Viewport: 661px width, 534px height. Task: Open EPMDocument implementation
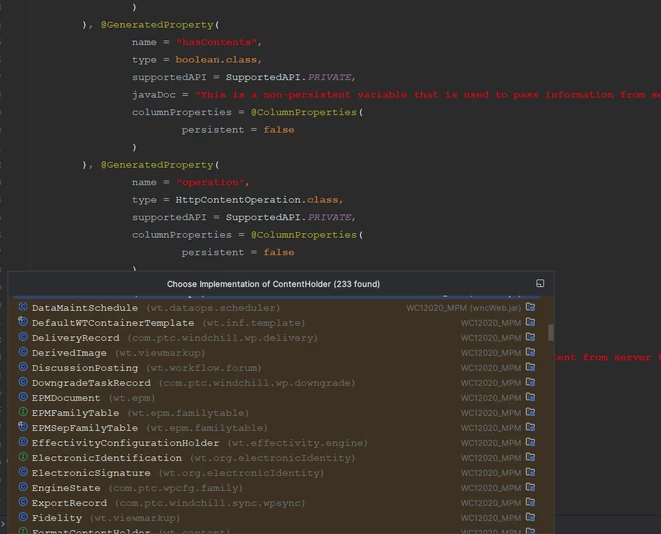[x=277, y=398]
